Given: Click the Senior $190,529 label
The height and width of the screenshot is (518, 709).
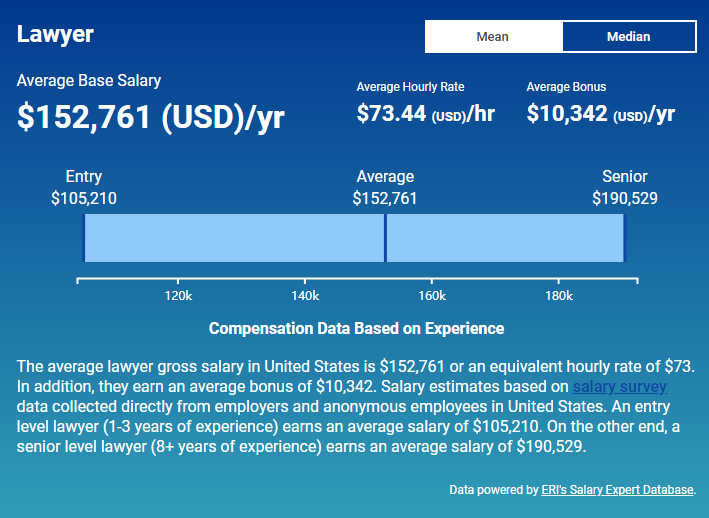Looking at the screenshot, I should pyautogui.click(x=624, y=188).
